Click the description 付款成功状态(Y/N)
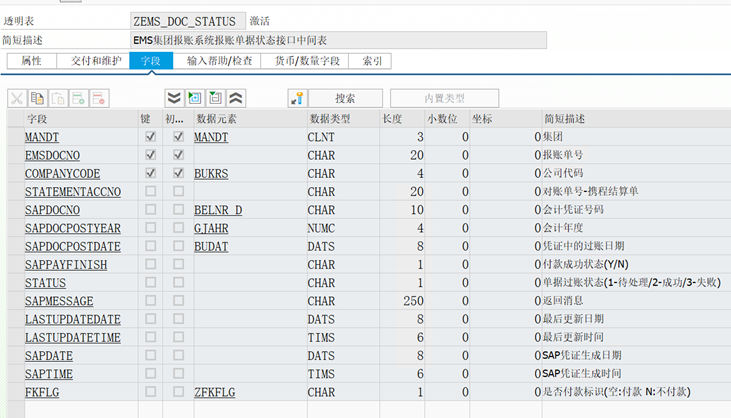 tap(586, 264)
